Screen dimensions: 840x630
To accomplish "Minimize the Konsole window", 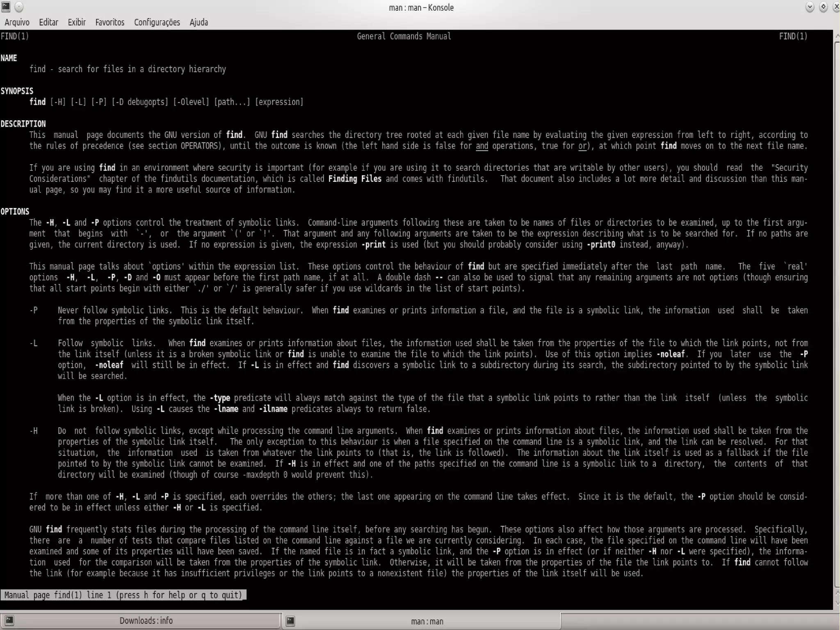I will [810, 7].
